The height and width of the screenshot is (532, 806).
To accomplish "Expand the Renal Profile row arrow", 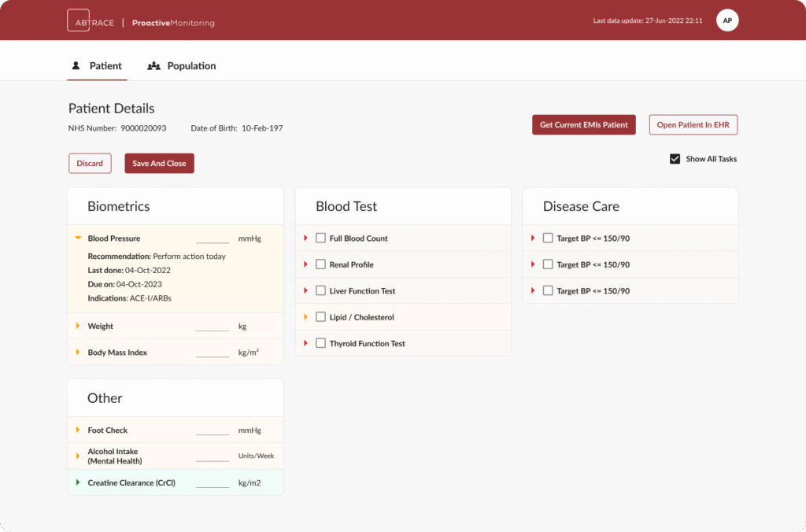I will pyautogui.click(x=305, y=264).
